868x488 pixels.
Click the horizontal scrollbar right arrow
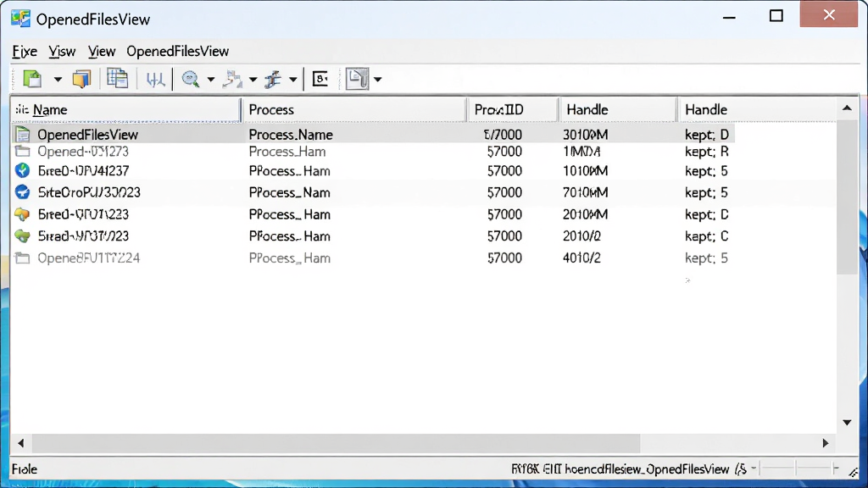[x=826, y=443]
